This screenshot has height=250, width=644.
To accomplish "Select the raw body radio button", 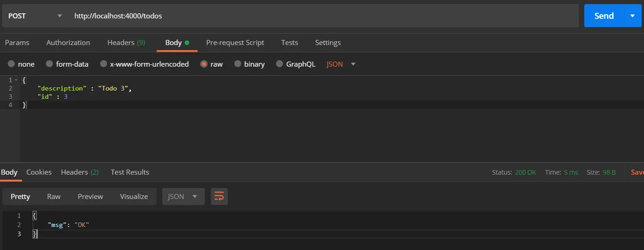I will tap(204, 64).
